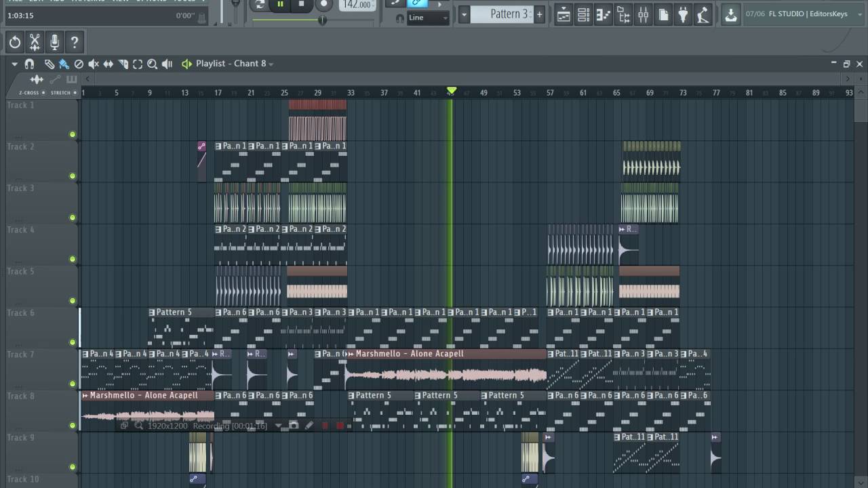This screenshot has height=488, width=868.
Task: Open the audio editor scissors icon
Action: [35, 43]
